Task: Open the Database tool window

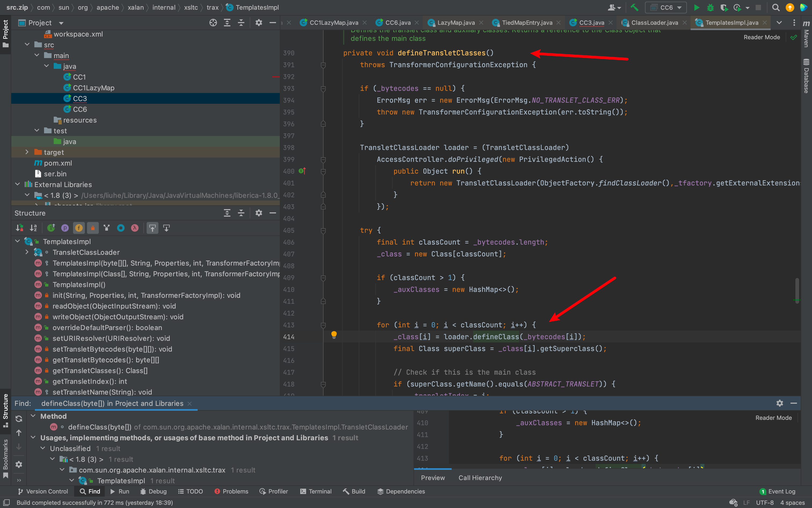Action: tap(806, 76)
